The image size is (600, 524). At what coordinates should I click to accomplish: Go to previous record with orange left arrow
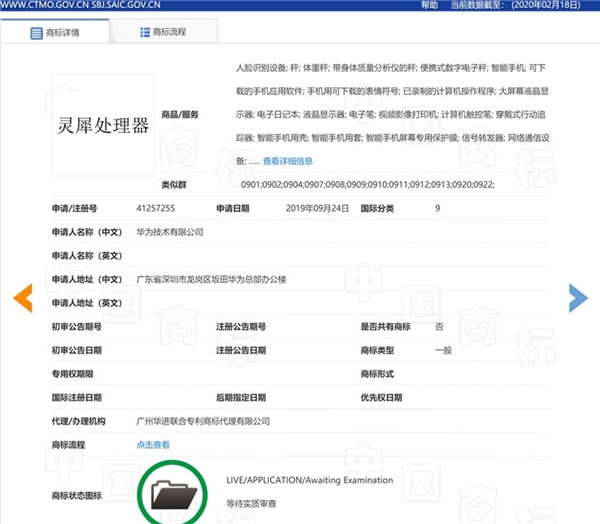coord(22,297)
